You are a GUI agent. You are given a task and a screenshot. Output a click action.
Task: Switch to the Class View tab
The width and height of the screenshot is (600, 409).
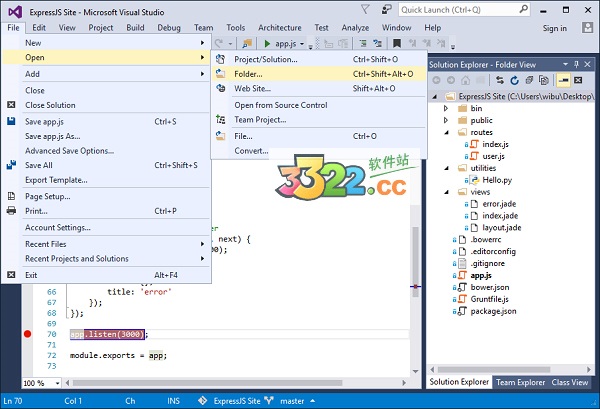tap(569, 382)
